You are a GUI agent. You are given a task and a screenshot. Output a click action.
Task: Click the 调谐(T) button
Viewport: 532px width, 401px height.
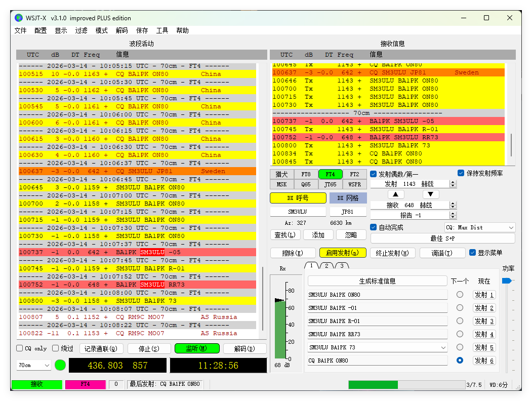(x=442, y=253)
